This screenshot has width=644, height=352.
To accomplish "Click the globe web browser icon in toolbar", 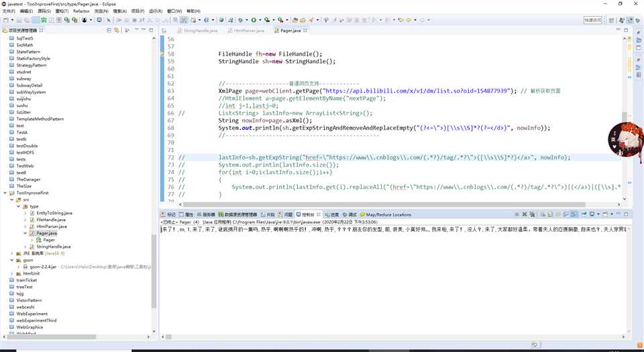I will click(x=221, y=19).
